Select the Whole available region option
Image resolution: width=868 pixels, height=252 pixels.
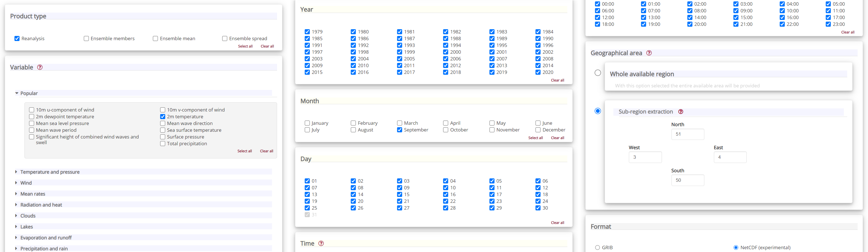598,73
